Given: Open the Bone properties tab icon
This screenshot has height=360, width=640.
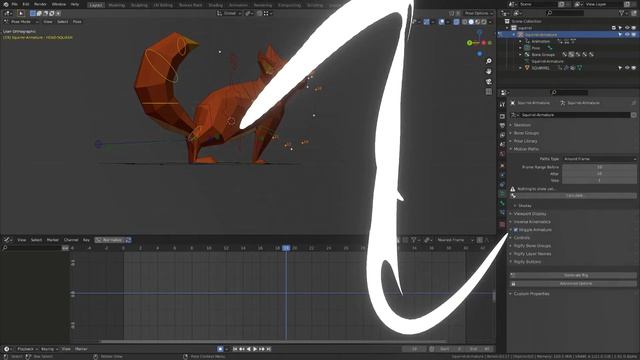Looking at the screenshot, I should pos(502,203).
